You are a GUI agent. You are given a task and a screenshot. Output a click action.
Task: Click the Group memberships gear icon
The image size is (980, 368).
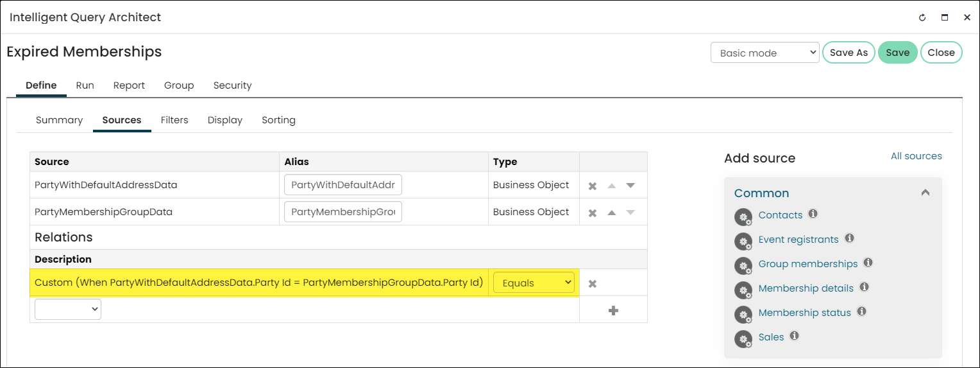[x=743, y=266]
